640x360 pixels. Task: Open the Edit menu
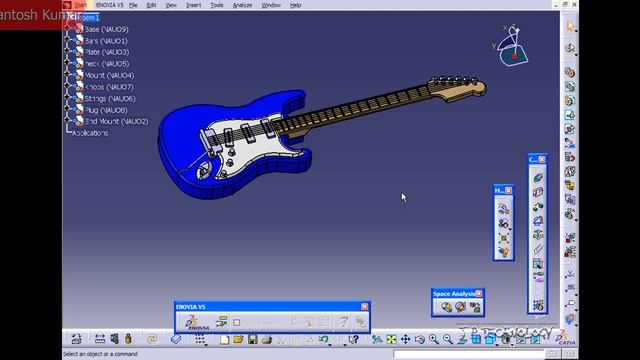coord(151,5)
